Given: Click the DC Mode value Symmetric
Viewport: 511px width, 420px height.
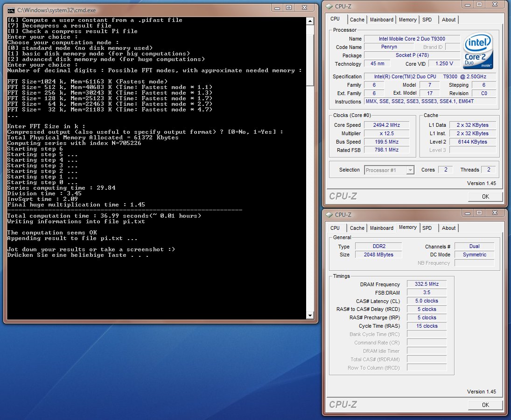Looking at the screenshot, I should [x=474, y=255].
